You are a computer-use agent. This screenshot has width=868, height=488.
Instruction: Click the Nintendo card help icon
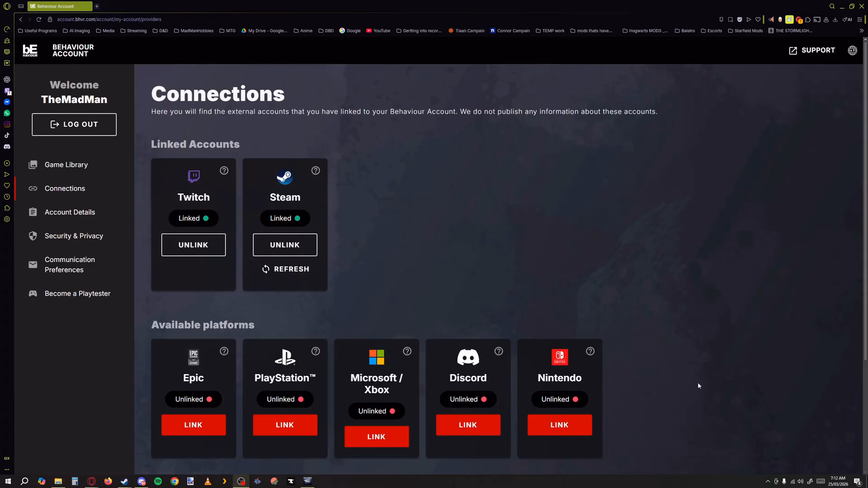[x=590, y=352]
